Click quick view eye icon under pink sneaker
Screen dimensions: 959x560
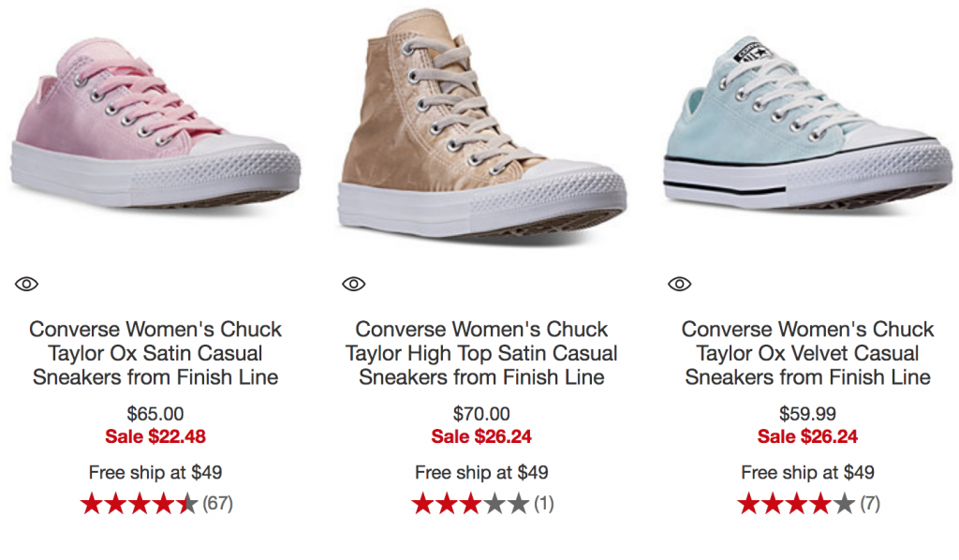[x=26, y=284]
